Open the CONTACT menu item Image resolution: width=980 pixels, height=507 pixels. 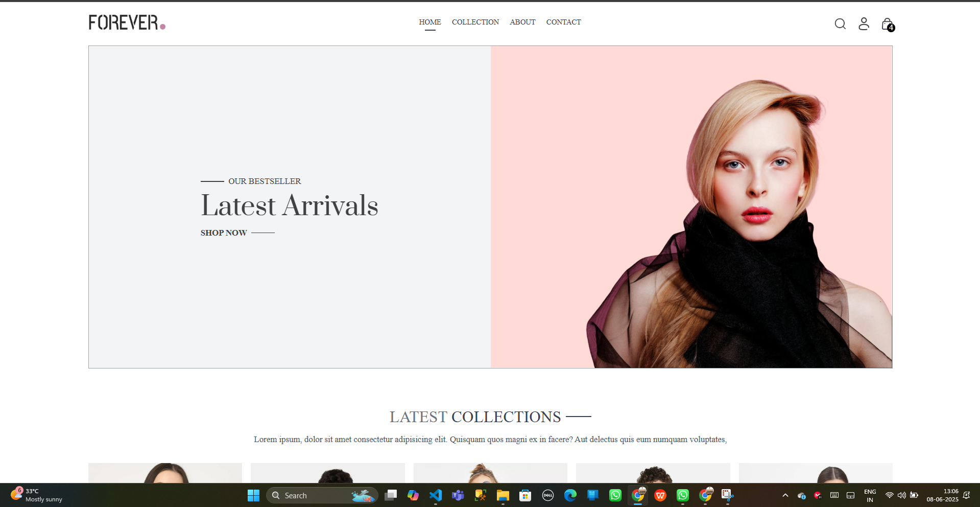click(x=563, y=22)
